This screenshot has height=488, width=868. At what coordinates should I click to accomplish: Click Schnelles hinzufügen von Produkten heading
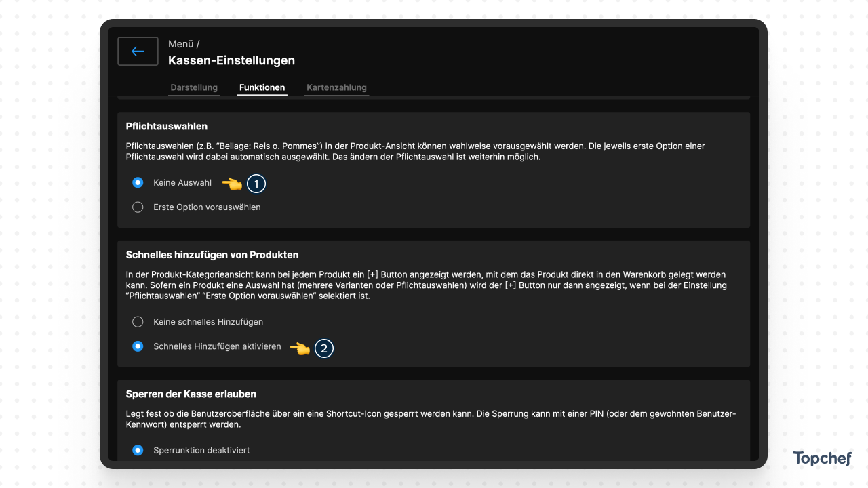[x=212, y=255]
